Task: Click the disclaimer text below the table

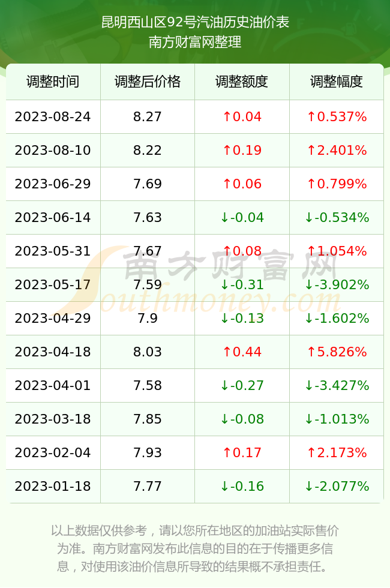Action: [x=195, y=548]
